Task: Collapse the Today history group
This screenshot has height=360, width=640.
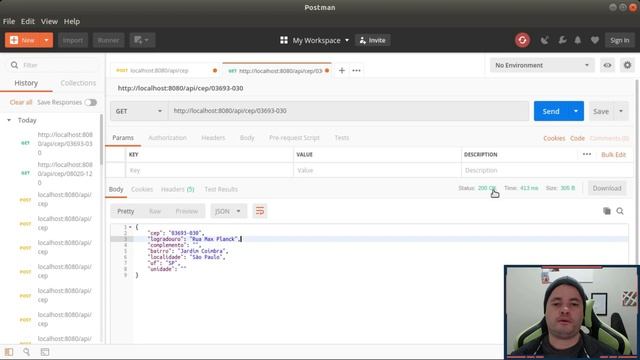Action: tap(9, 120)
